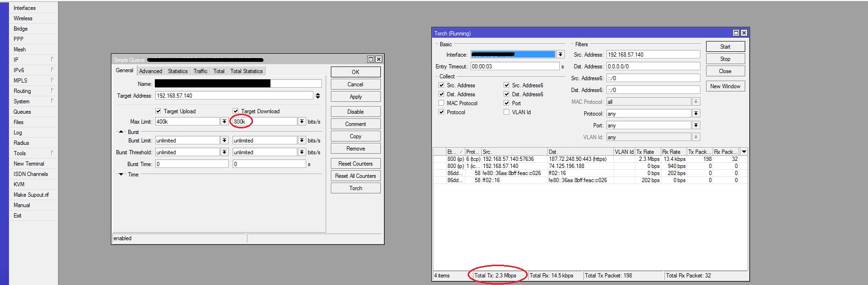Expand the MPLS submenu
The image size is (868, 285).
coord(52,80)
